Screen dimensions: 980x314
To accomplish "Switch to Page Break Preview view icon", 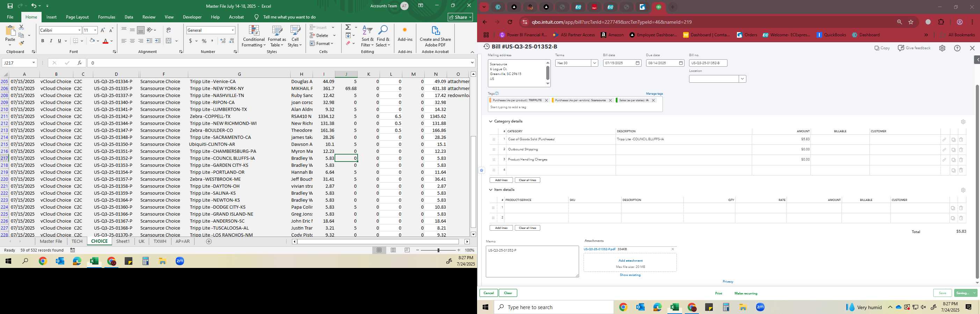I will tap(408, 250).
